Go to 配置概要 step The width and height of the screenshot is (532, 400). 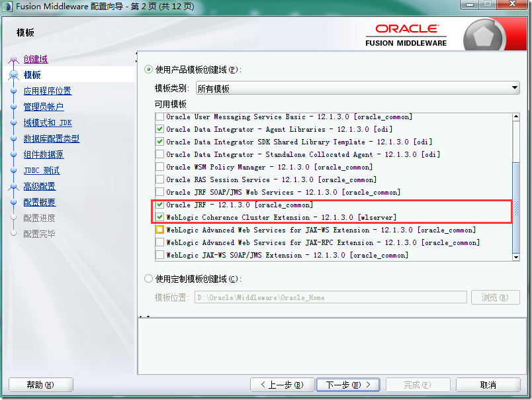(x=40, y=203)
